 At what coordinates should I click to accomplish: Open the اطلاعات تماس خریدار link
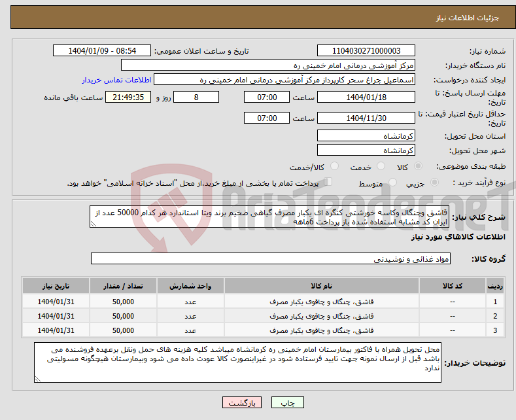[x=116, y=80]
